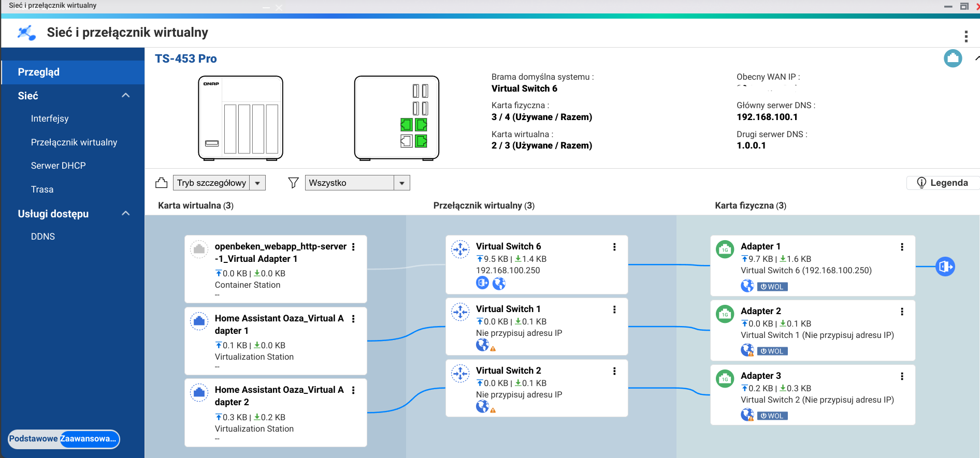Open options menu for Home Assistant adapter 1

click(353, 319)
